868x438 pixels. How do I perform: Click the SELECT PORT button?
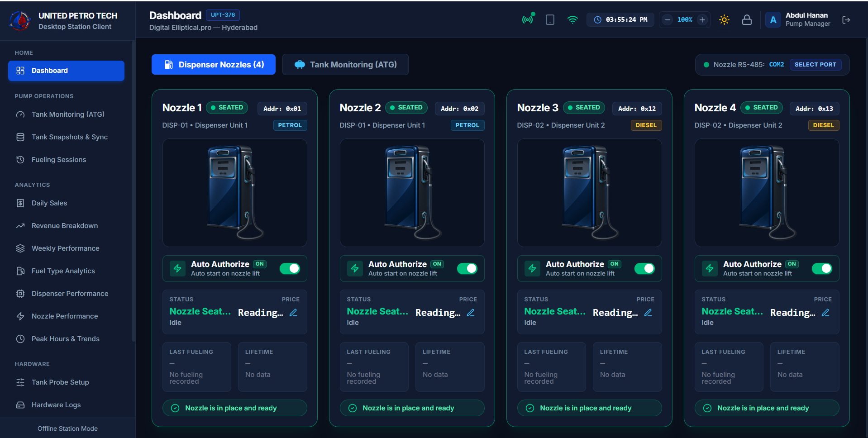click(815, 65)
